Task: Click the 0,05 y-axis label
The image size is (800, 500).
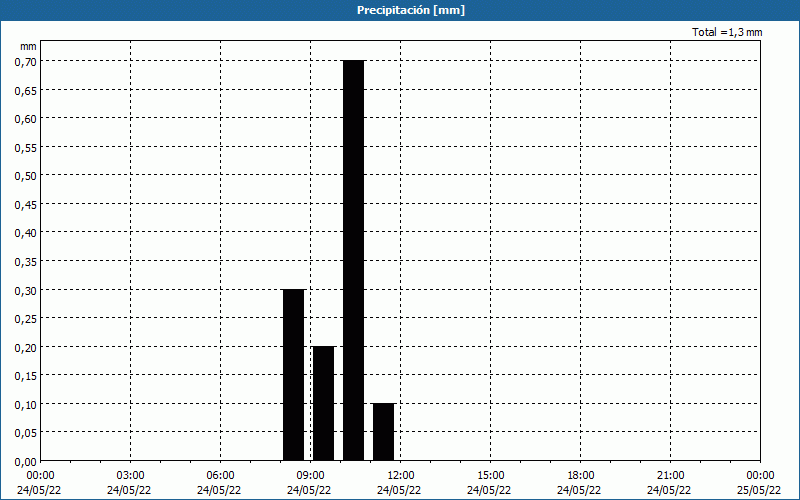Action: 25,433
